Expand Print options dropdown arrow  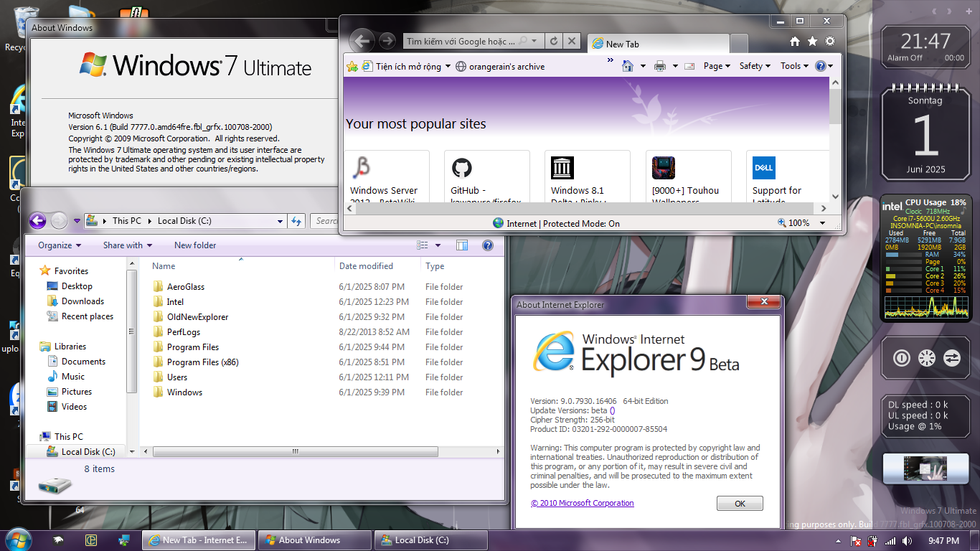[x=674, y=66]
